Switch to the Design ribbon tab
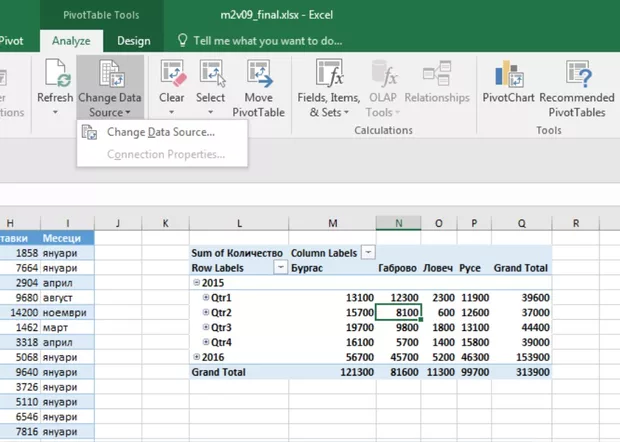The width and height of the screenshot is (620, 442). coord(133,41)
